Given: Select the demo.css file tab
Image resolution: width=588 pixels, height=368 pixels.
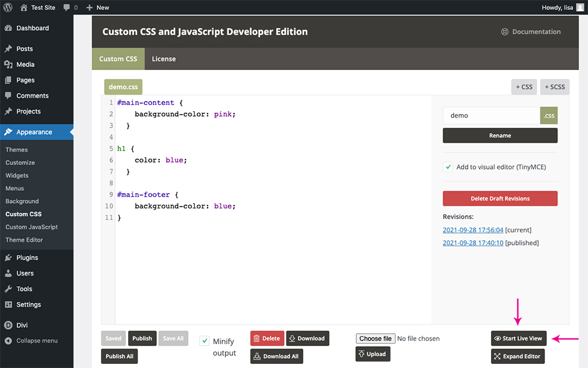Looking at the screenshot, I should (123, 87).
